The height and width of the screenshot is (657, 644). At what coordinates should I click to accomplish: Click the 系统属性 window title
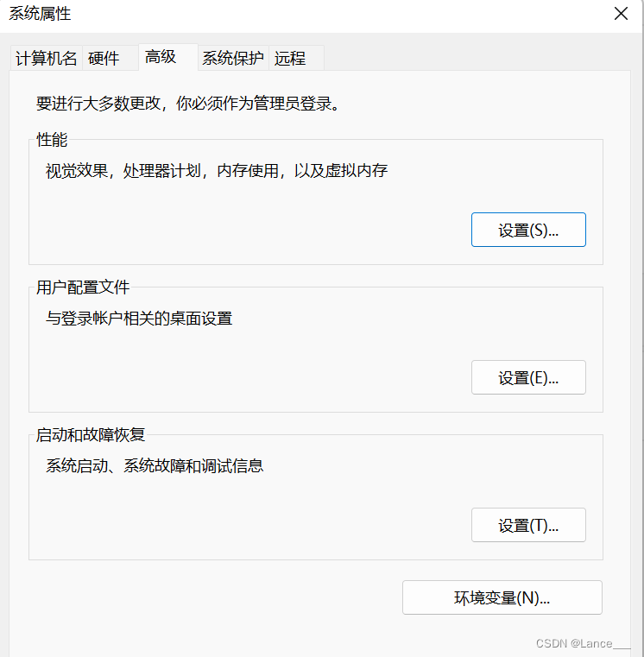click(40, 14)
